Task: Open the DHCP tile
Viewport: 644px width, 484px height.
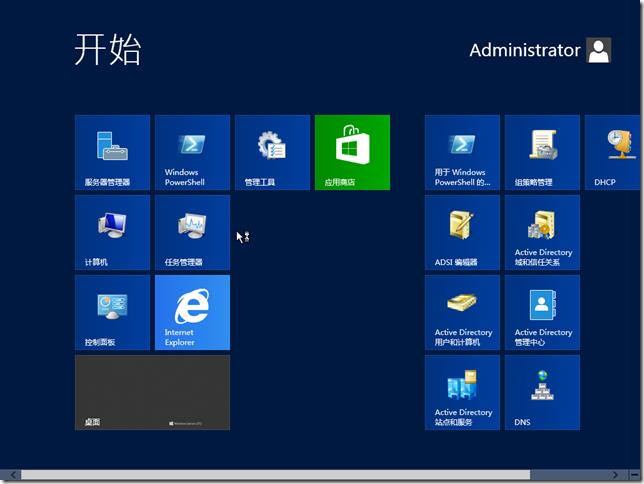Action: point(612,152)
